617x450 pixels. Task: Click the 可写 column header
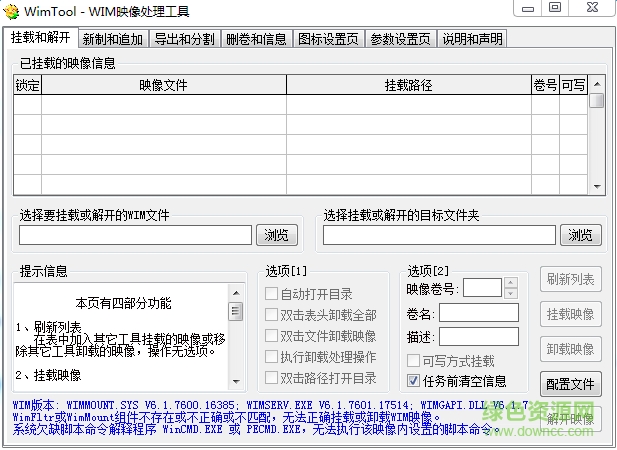tap(573, 85)
